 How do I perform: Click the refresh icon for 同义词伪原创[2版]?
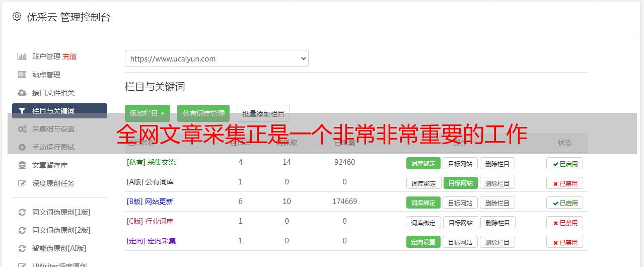tap(22, 230)
